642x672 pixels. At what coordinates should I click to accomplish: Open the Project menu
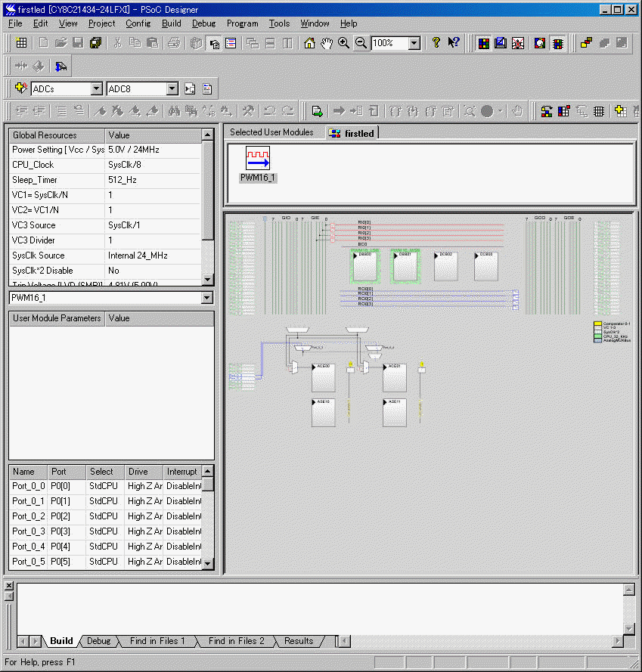tap(101, 23)
